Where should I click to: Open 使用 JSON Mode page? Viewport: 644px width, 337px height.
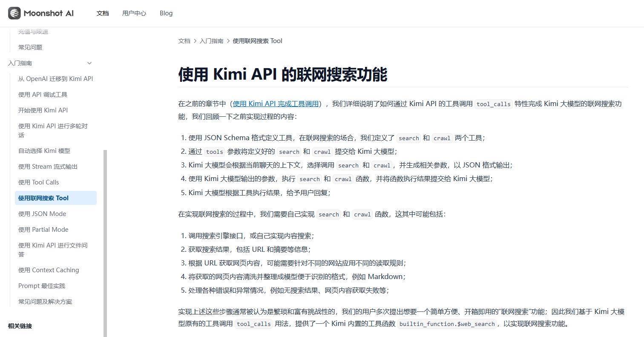42,214
